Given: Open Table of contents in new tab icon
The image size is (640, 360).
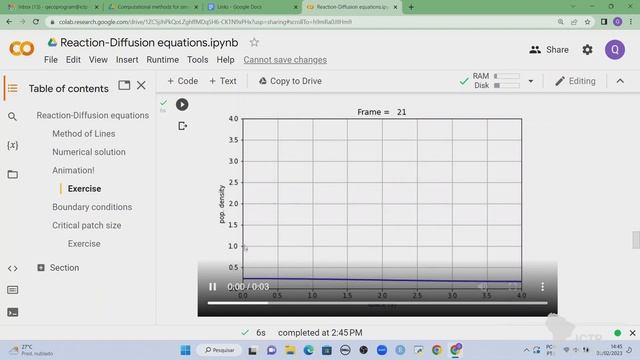Looking at the screenshot, I should point(124,85).
